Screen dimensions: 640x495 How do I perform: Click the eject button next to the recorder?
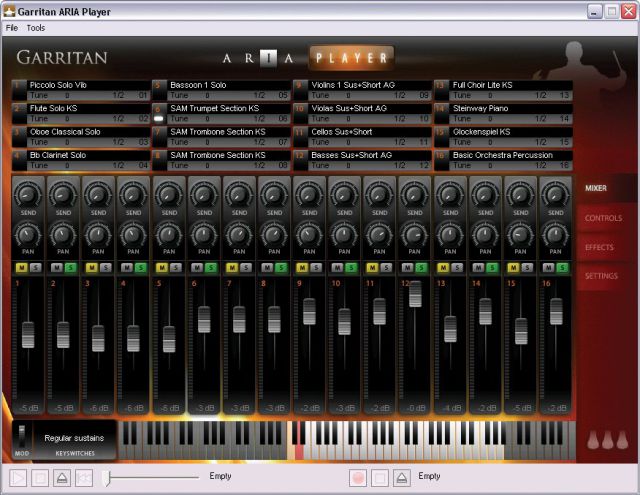pos(402,477)
